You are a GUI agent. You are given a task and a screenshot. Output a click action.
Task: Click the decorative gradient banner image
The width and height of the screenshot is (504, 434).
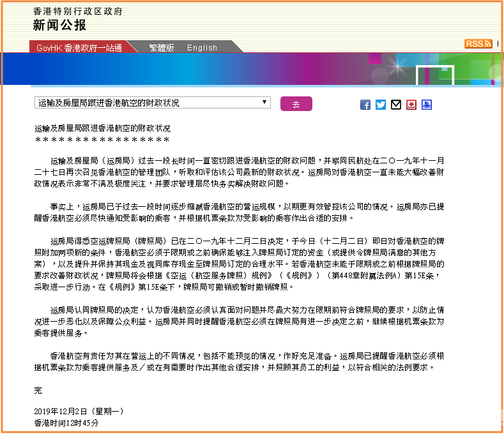click(x=252, y=69)
